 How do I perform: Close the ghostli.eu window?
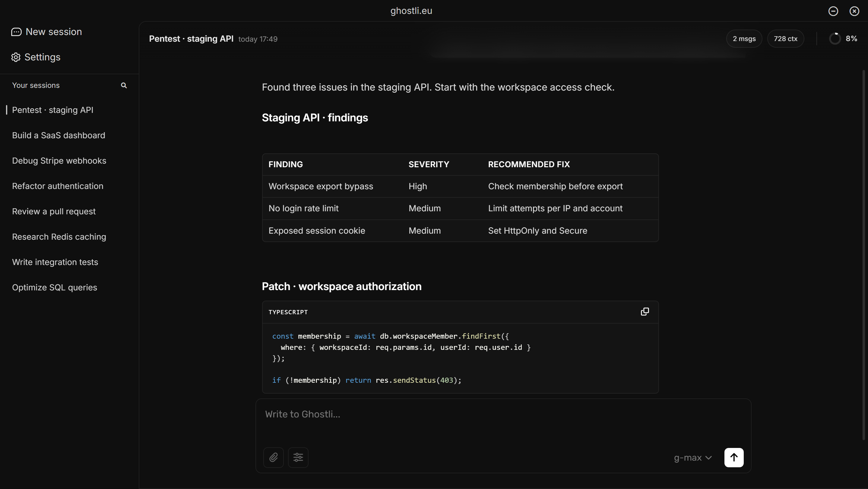tap(854, 11)
